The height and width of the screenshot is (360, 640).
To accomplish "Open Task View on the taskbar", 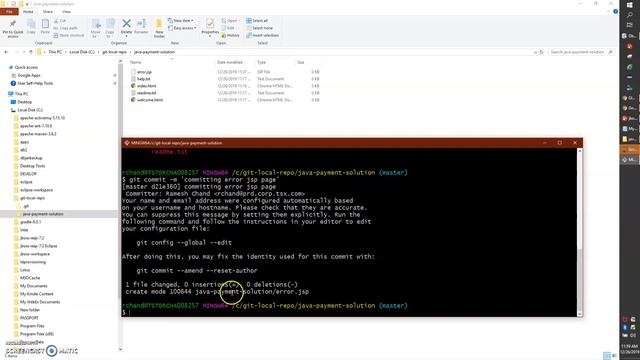I will (630, 25).
